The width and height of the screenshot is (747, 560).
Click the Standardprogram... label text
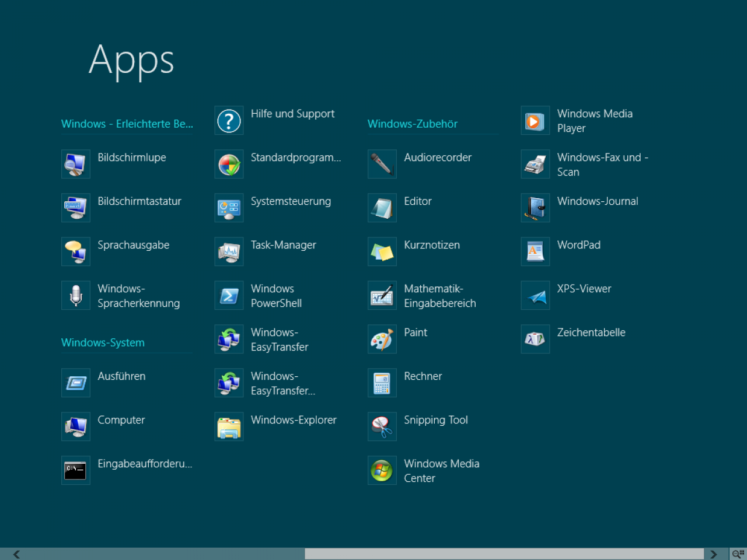[x=296, y=157]
